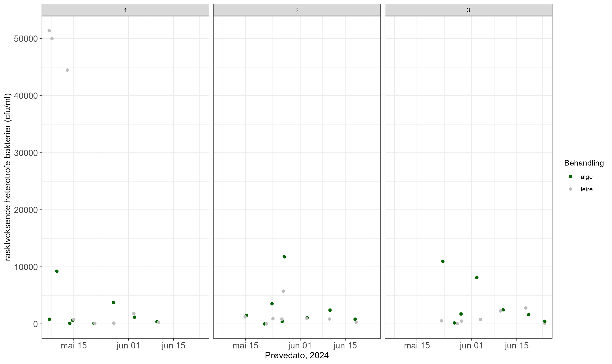This screenshot has height=364, width=612.
Task: Click the y-axis label 50000
Action: click(26, 39)
